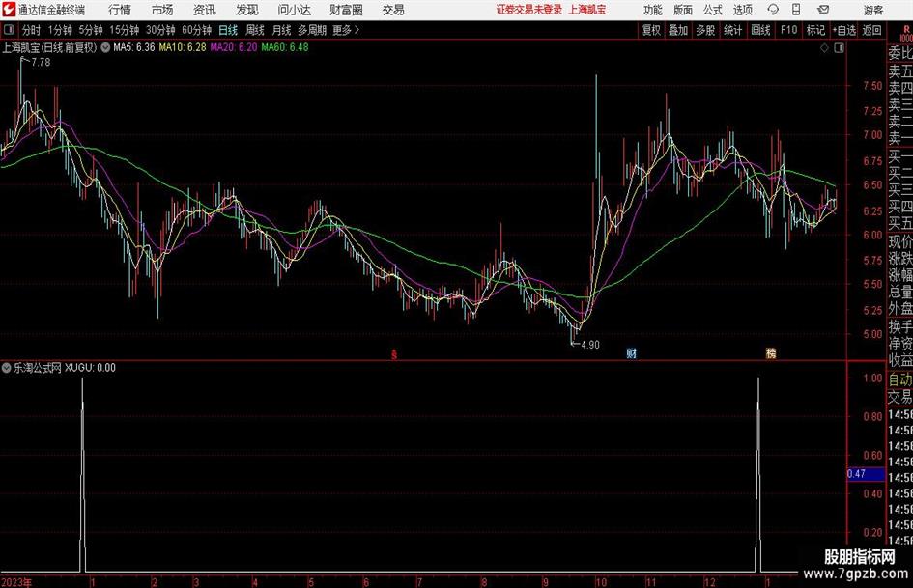The width and height of the screenshot is (913, 588).
Task: Click the 乐淘公式网 XUGU: 0.00 label
Action: click(65, 367)
